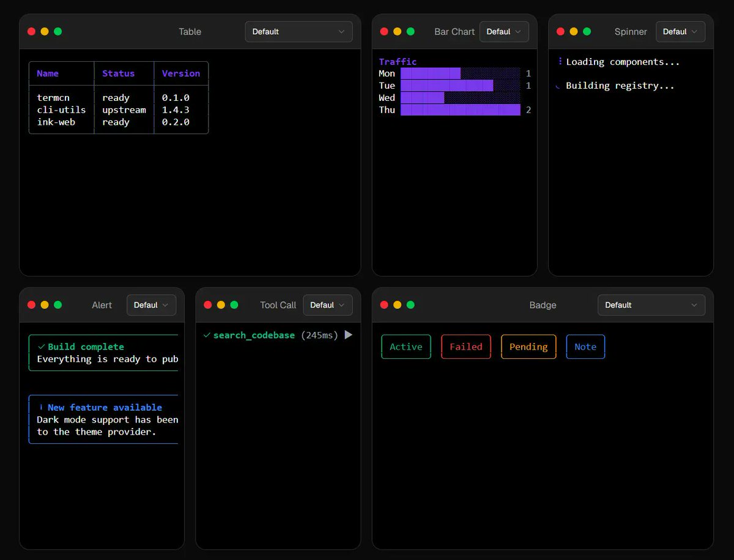Screen dimensions: 734x560
Task: Click the dotted spinner beside Loading components
Action: pos(560,62)
